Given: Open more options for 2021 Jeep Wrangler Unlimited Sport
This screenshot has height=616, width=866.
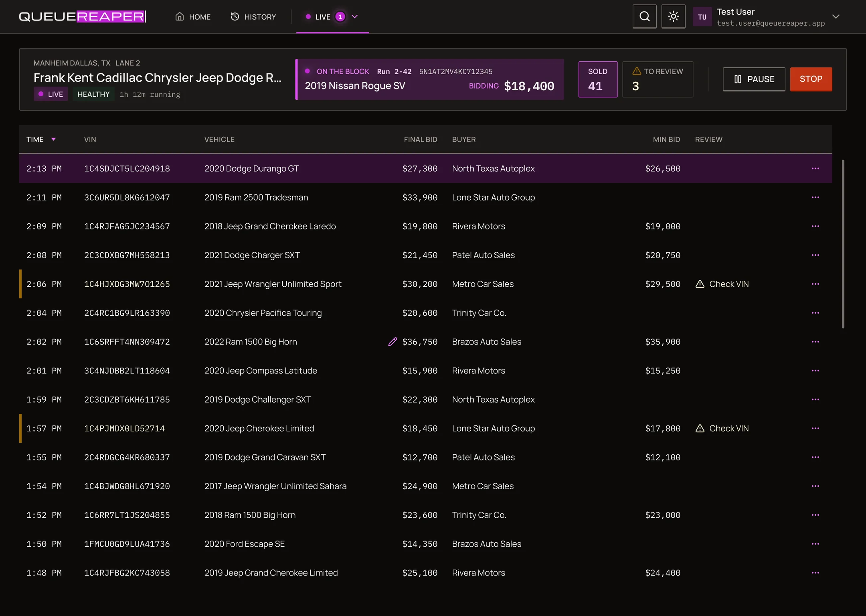Looking at the screenshot, I should [815, 284].
